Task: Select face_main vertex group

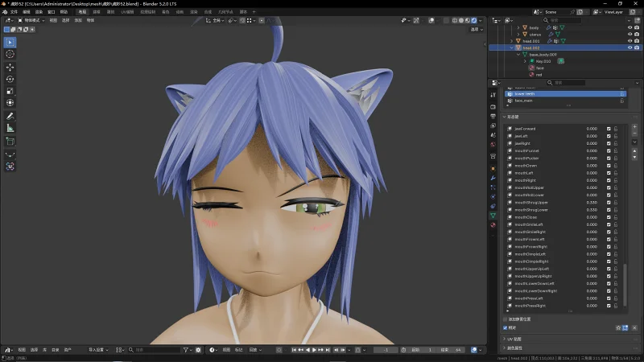Action: [566, 101]
